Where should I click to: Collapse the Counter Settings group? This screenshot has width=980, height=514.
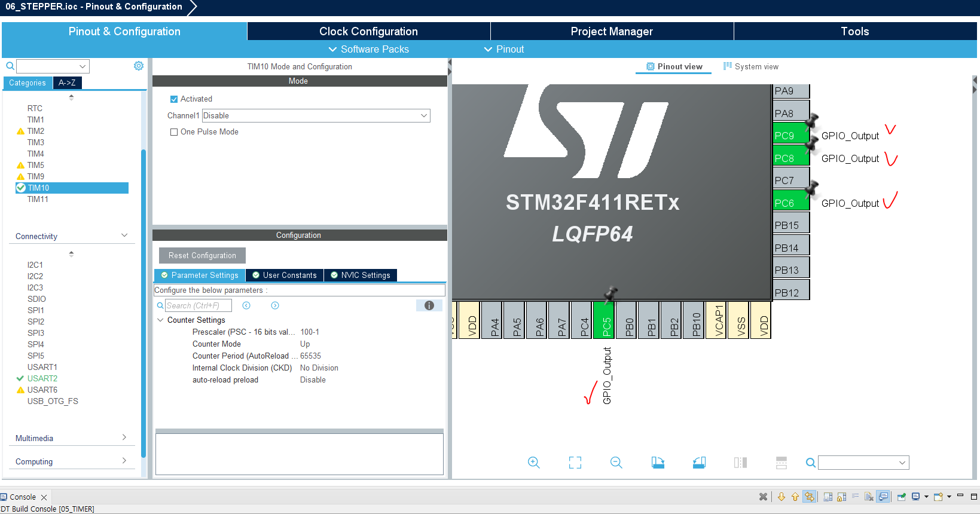[x=160, y=320]
